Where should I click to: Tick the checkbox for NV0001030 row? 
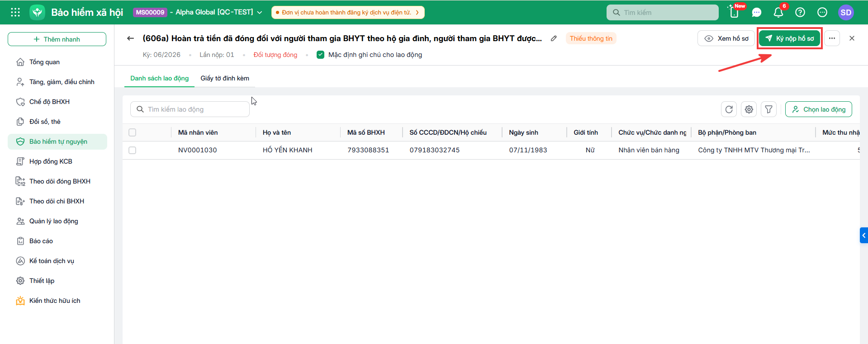[x=132, y=150]
